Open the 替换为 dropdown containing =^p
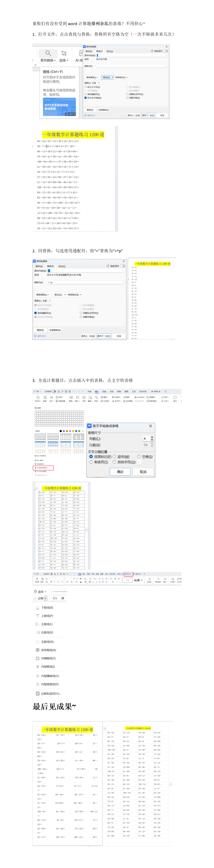 [123, 282]
